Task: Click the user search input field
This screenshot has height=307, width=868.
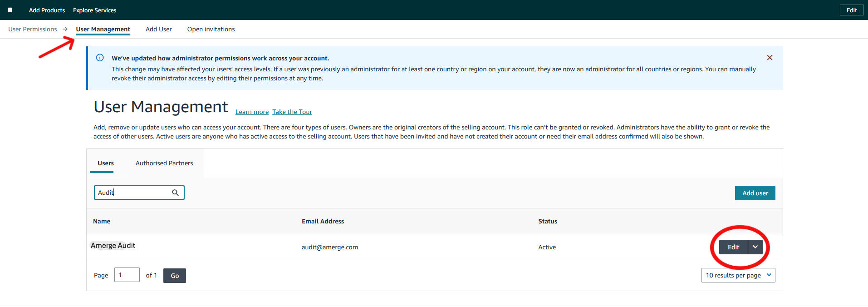Action: pos(132,193)
